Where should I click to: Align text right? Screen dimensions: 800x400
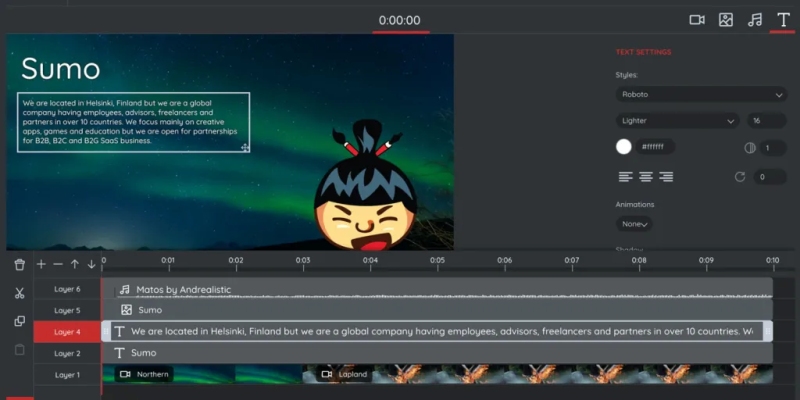(666, 177)
